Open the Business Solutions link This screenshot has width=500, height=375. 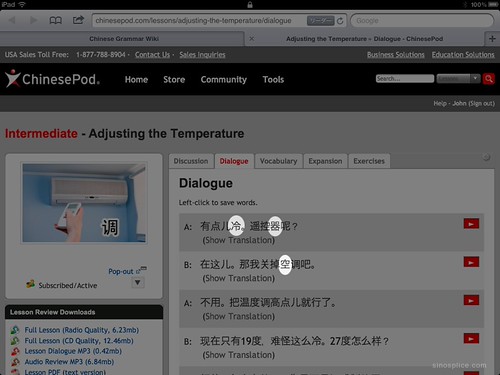point(396,55)
